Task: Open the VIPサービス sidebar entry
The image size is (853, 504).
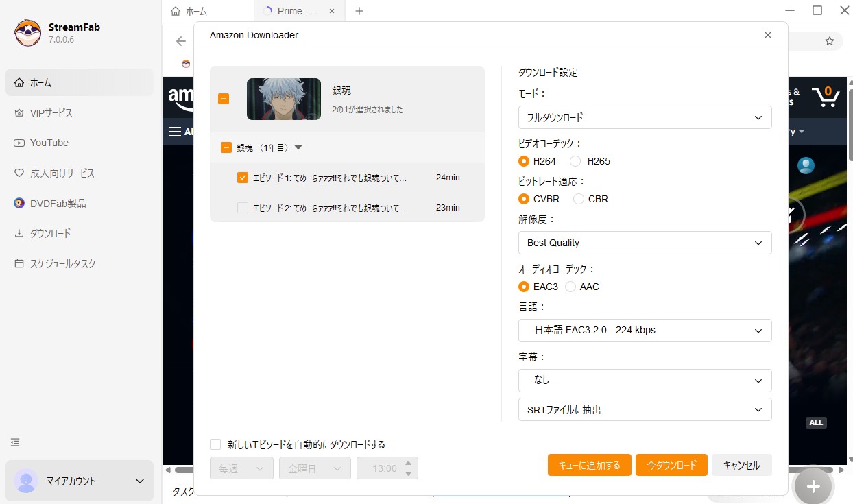Action: tap(51, 112)
